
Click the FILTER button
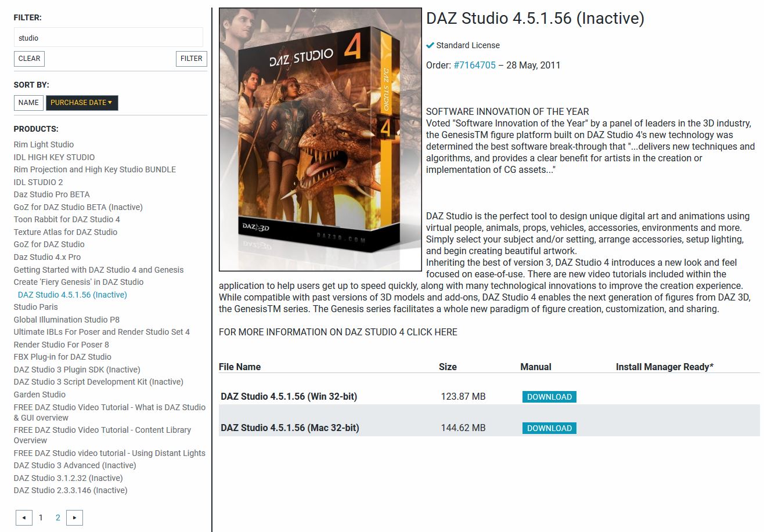(191, 59)
